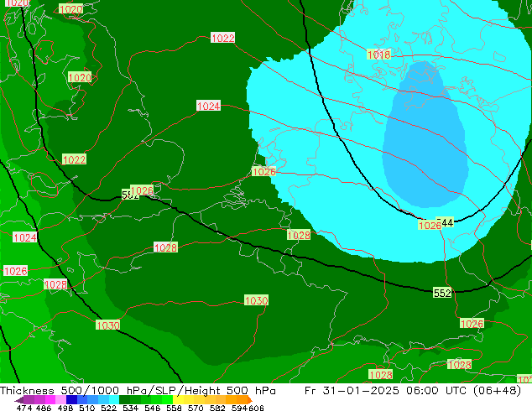Click the 522 legend value
Viewport: 532px width, 411px height.
(x=109, y=408)
